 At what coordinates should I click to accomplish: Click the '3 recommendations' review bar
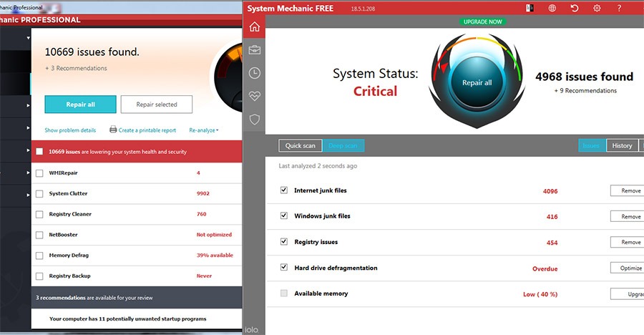pos(137,298)
